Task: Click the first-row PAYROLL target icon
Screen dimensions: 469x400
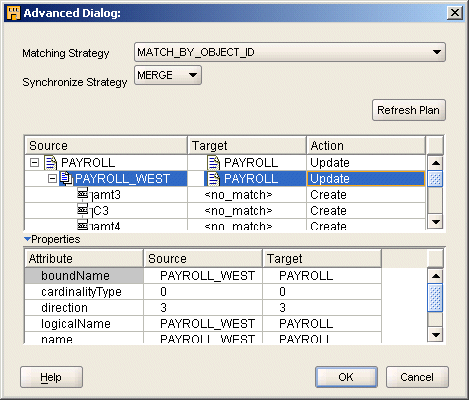Action: tap(214, 163)
